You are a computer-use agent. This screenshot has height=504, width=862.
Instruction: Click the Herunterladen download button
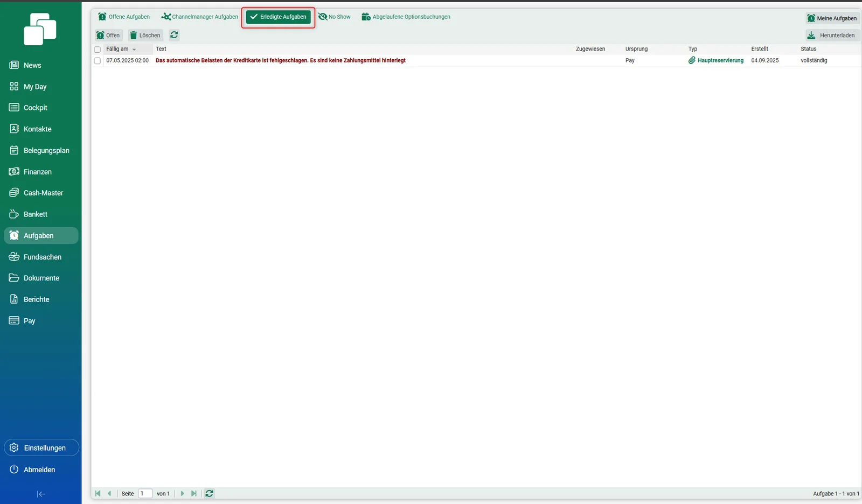tap(832, 36)
